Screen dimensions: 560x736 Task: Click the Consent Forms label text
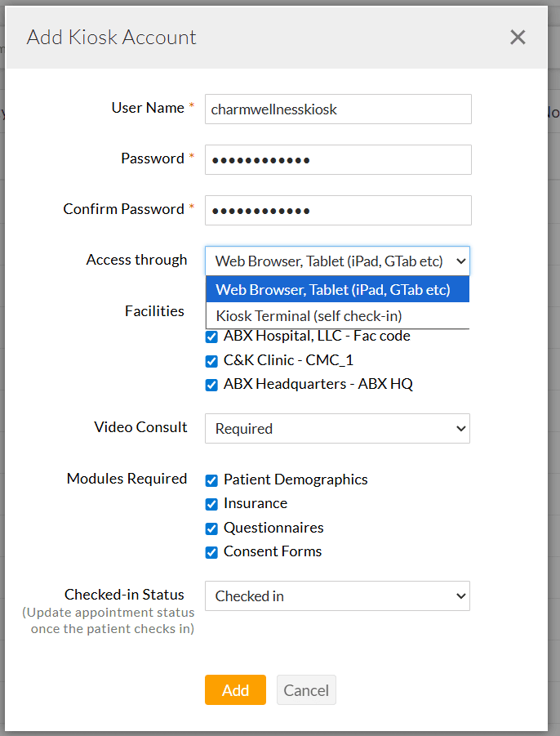tap(273, 551)
